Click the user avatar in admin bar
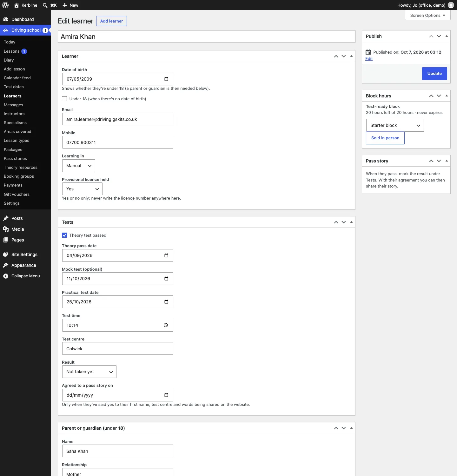This screenshot has height=476, width=457. pyautogui.click(x=451, y=5)
